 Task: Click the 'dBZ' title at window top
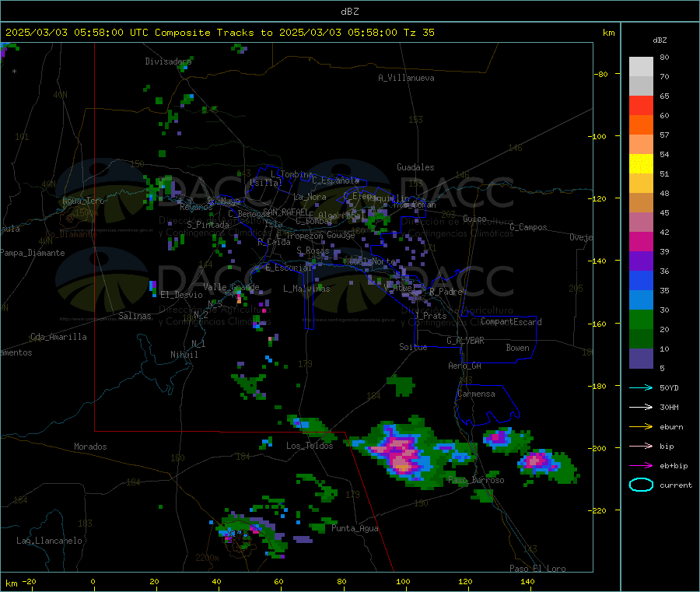click(349, 12)
